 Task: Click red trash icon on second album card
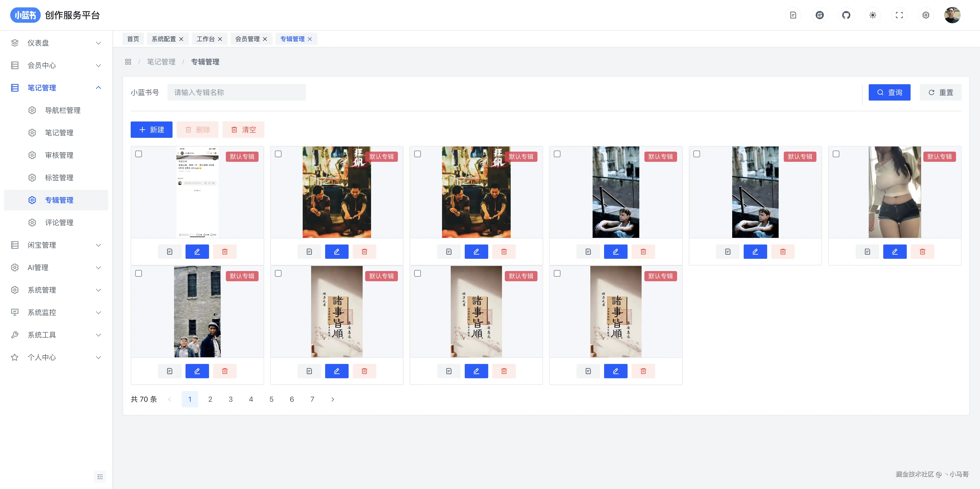[x=364, y=252]
